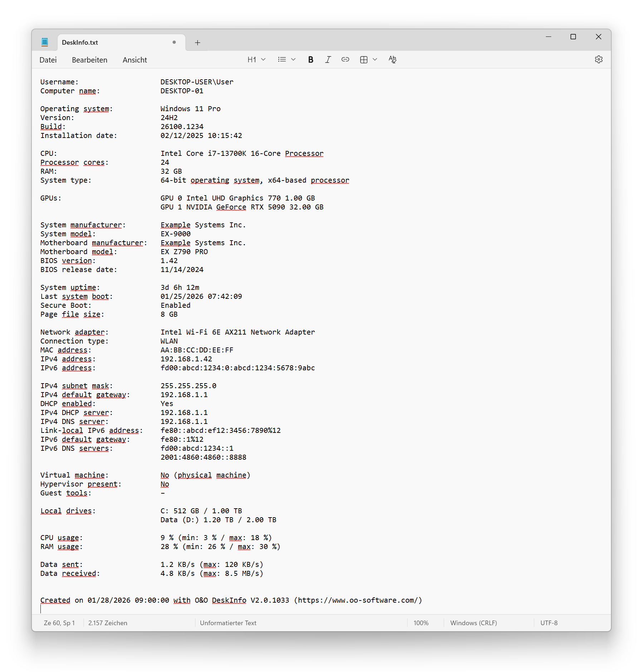Expand the table options dropdown arrow
The height and width of the screenshot is (672, 641).
point(375,60)
